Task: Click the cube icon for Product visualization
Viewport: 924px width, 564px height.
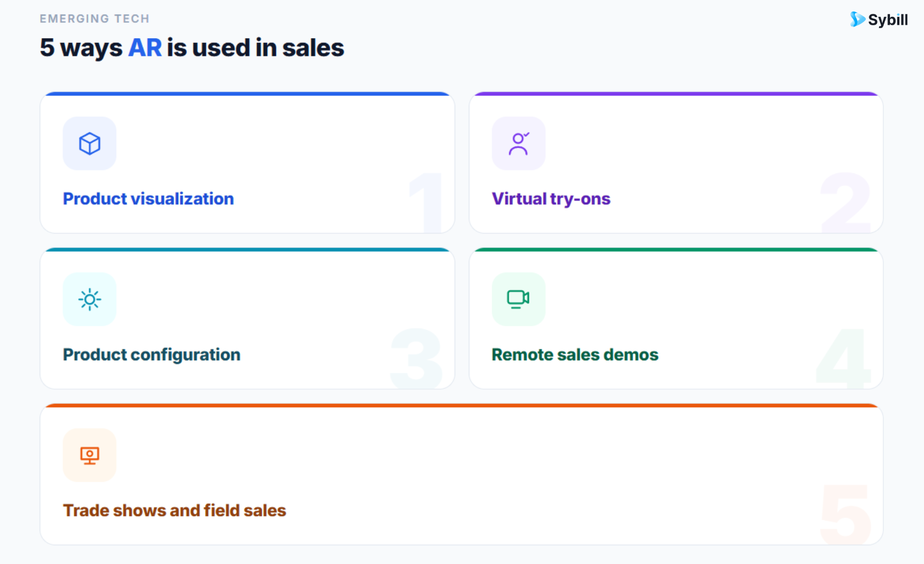Action: [89, 144]
